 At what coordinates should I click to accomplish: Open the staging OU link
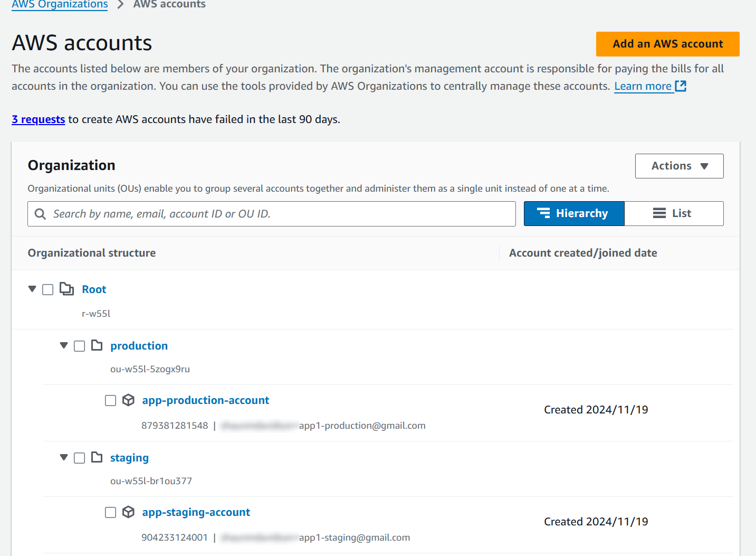tap(129, 458)
